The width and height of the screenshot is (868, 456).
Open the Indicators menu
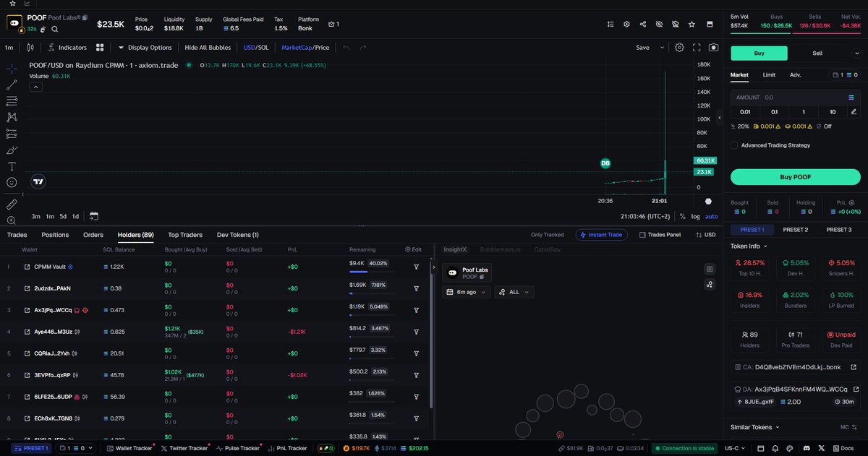[67, 48]
